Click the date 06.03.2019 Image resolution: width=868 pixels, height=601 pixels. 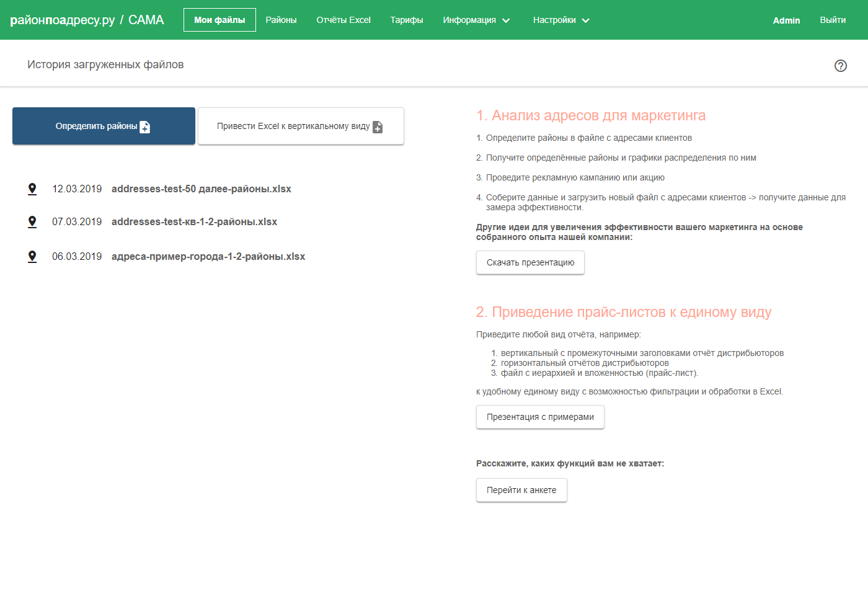tap(77, 256)
